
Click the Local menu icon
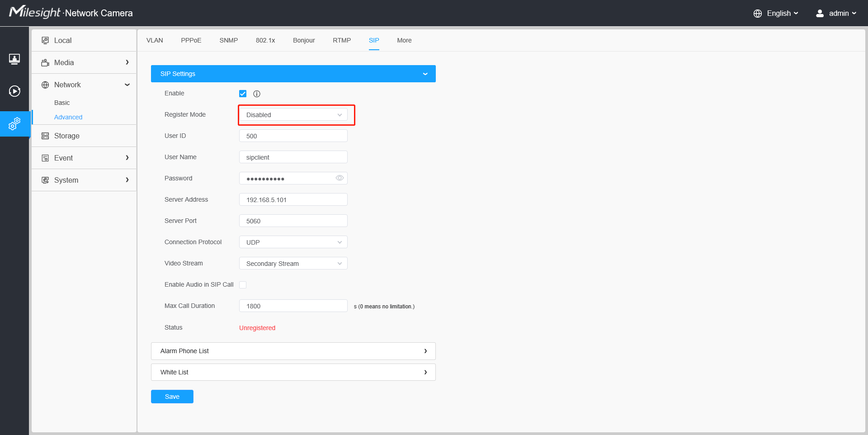coord(45,40)
